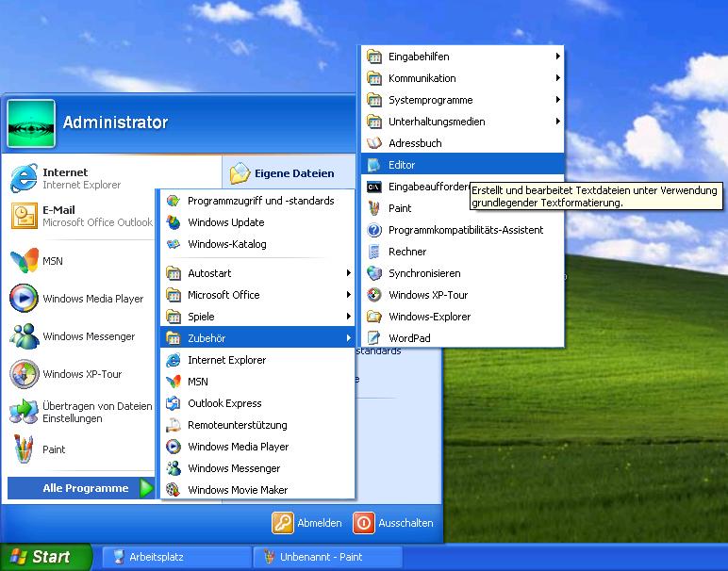728x571 pixels.
Task: Click the Adressbuch icon
Action: point(374,143)
